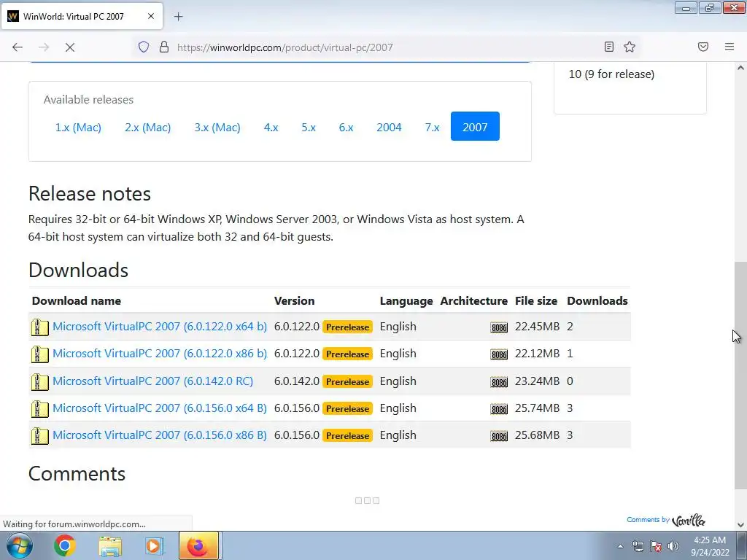Click the 8086 architecture icon in the 22.45MB row
This screenshot has height=560, width=747.
tap(499, 327)
